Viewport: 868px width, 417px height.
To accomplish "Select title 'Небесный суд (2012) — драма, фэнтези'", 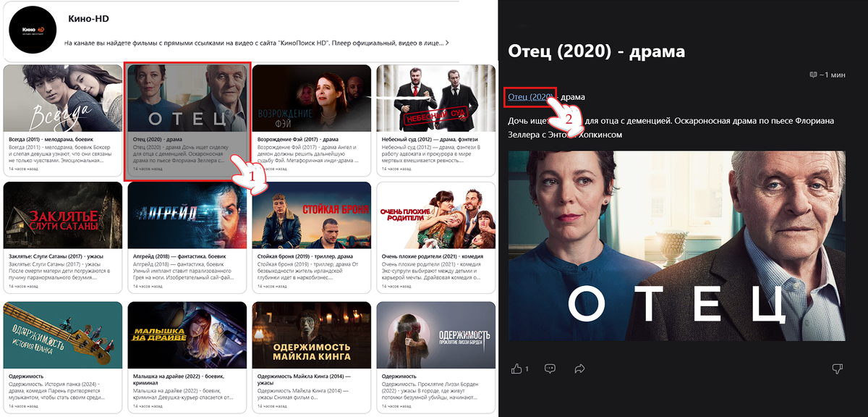I will (x=431, y=139).
